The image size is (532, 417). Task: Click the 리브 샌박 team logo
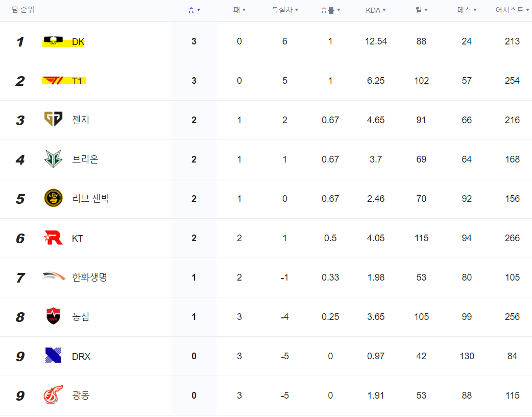click(53, 199)
